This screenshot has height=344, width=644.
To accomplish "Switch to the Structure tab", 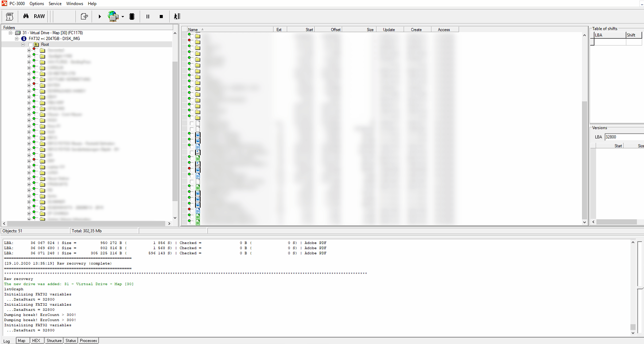I will (x=54, y=341).
